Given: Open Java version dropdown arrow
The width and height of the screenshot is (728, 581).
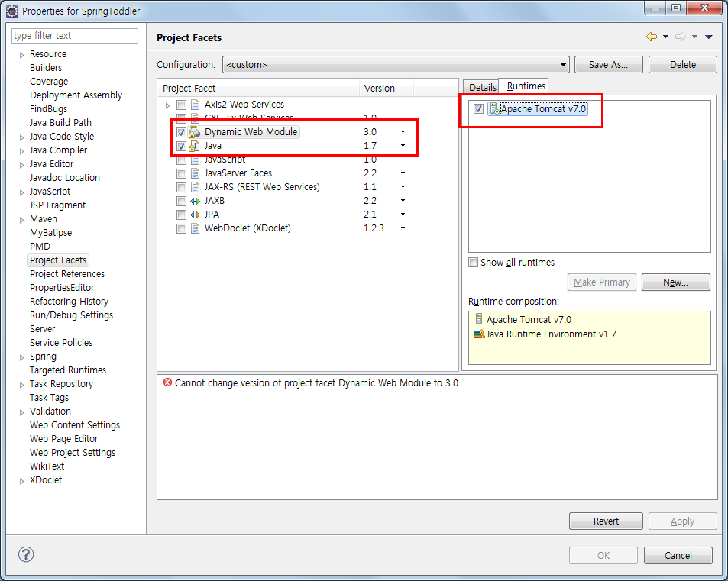Looking at the screenshot, I should [403, 146].
